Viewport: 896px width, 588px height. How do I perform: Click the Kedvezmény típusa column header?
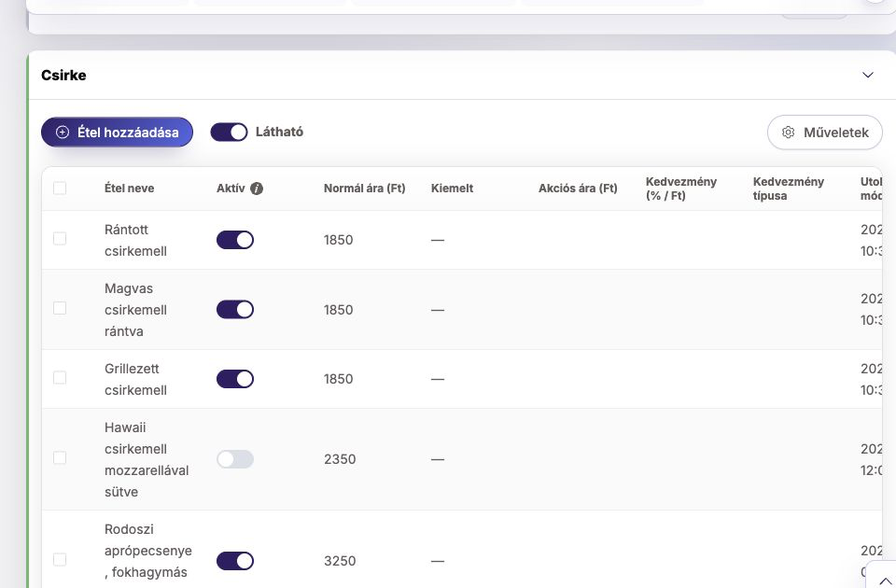(789, 189)
